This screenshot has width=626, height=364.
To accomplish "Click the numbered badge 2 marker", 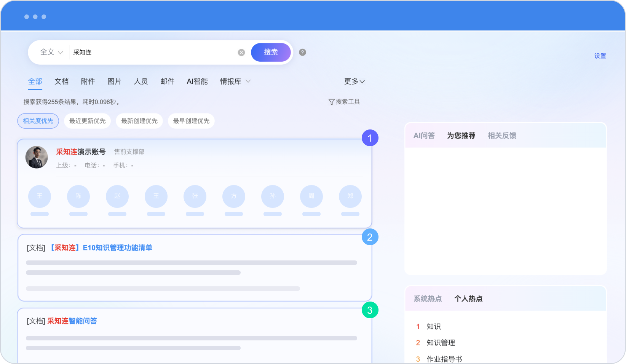I will [370, 237].
